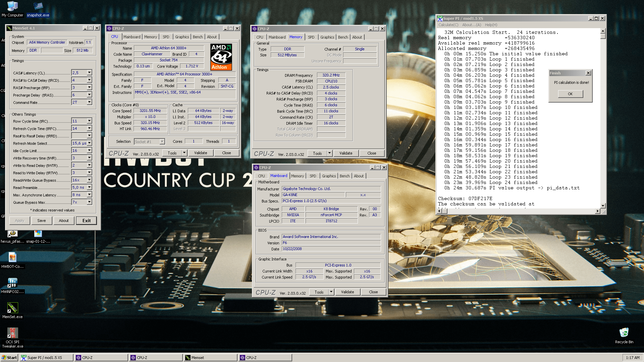Image resolution: width=644 pixels, height=362 pixels.
Task: Open the Bench tab in CPU-Z Memory window
Action: coord(343,37)
